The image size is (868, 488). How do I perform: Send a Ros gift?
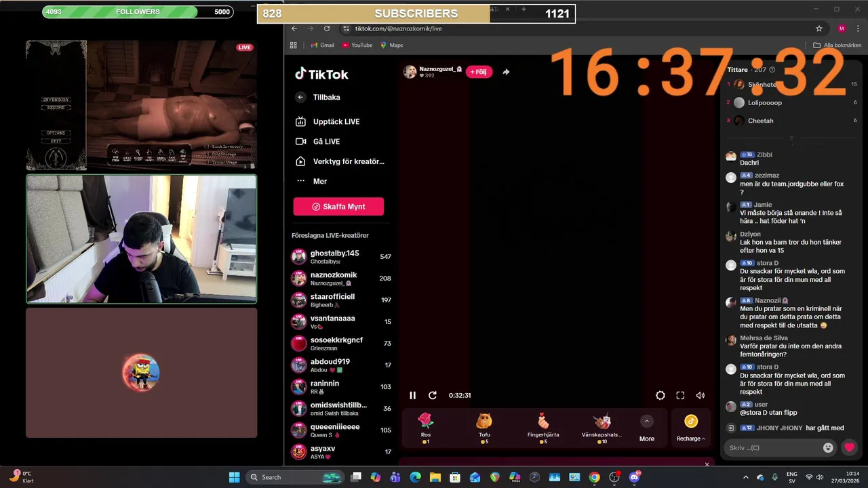(x=426, y=428)
